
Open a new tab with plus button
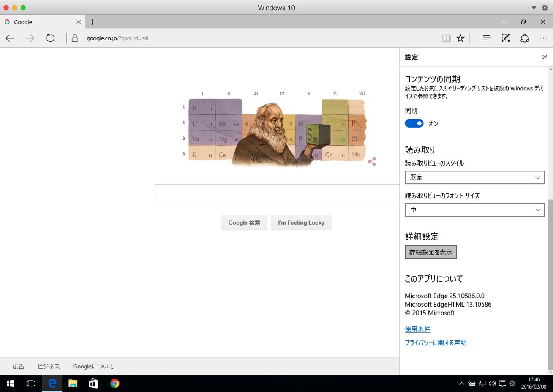coord(92,22)
